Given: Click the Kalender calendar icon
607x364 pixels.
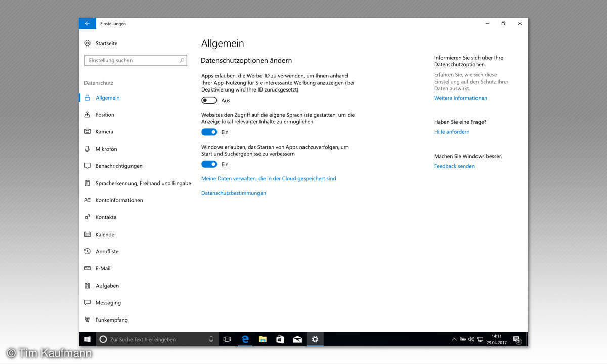Looking at the screenshot, I should tap(88, 235).
